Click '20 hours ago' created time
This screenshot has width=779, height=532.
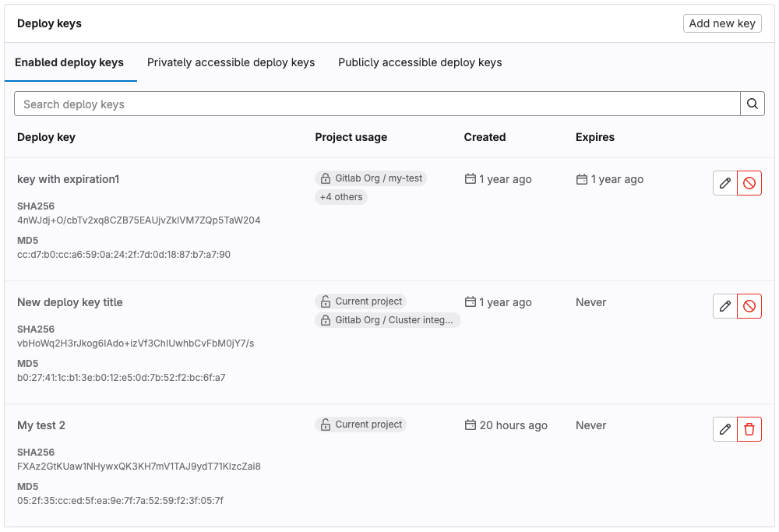tap(513, 425)
